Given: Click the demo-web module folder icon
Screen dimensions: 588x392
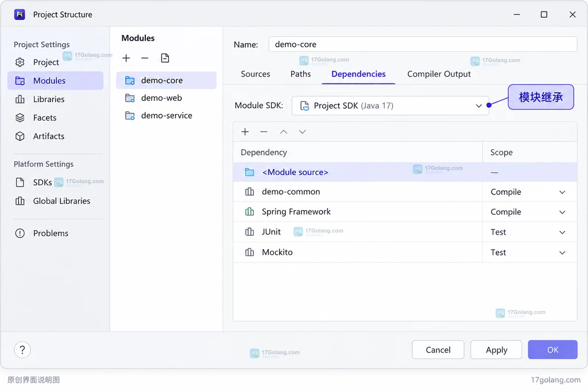Looking at the screenshot, I should coord(130,98).
